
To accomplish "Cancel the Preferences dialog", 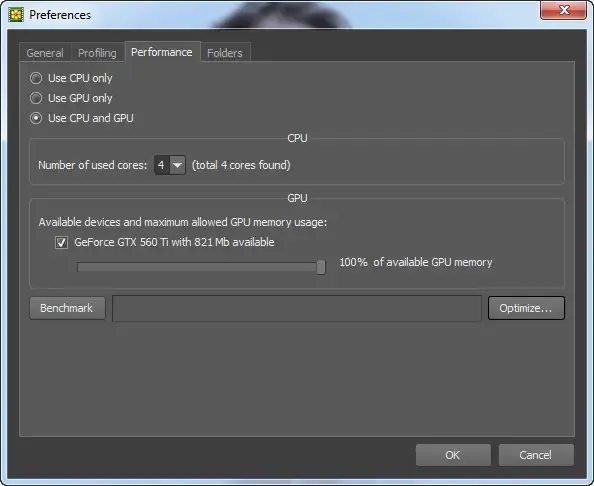I will 536,455.
